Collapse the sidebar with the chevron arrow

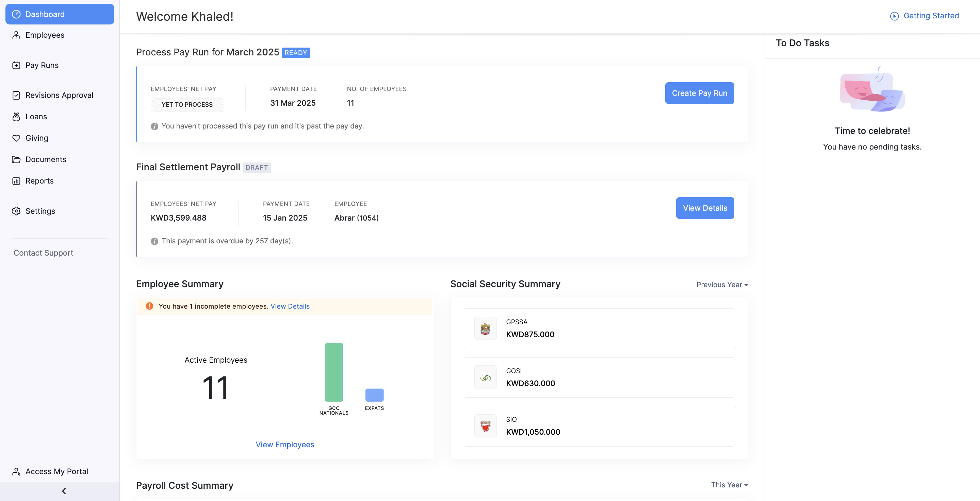coord(64,491)
